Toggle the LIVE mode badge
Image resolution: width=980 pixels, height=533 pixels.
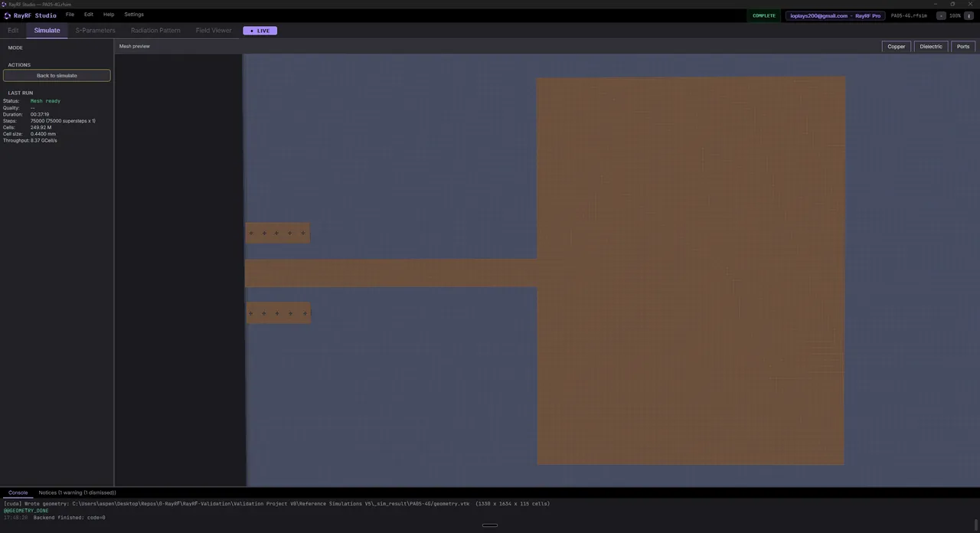click(260, 31)
